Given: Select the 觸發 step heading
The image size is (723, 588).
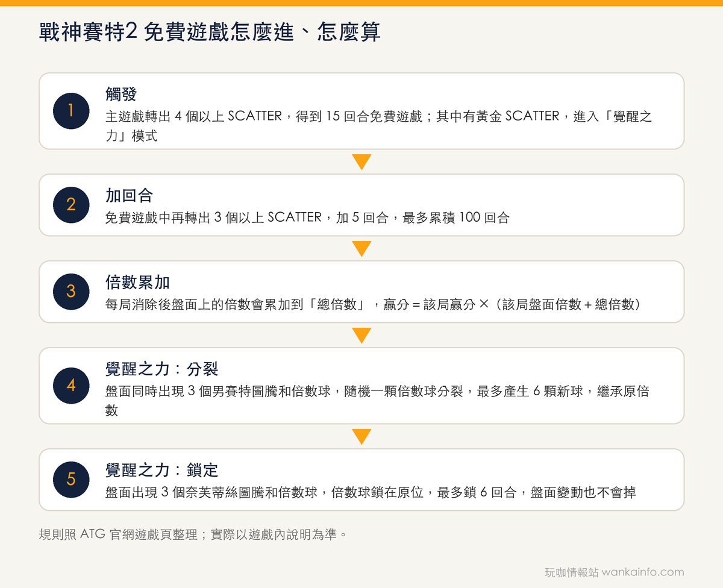Looking at the screenshot, I should pos(121,94).
